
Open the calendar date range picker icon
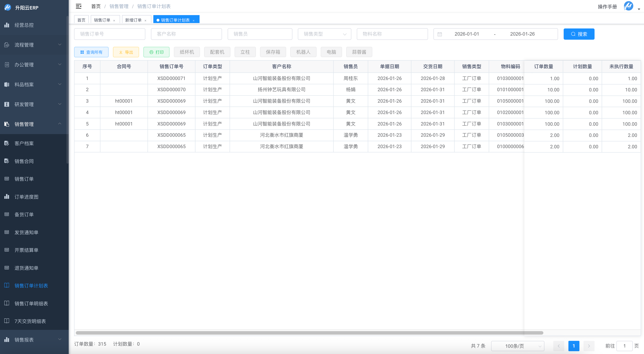pyautogui.click(x=439, y=34)
